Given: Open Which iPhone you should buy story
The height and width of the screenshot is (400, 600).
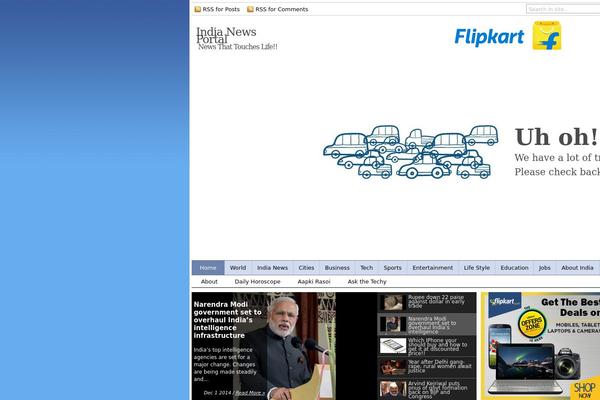Looking at the screenshot, I should point(437,347).
